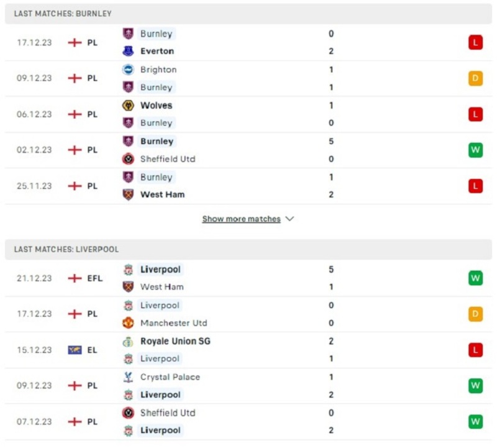Click the Show more matches link
This screenshot has width=497, height=448.
(241, 219)
